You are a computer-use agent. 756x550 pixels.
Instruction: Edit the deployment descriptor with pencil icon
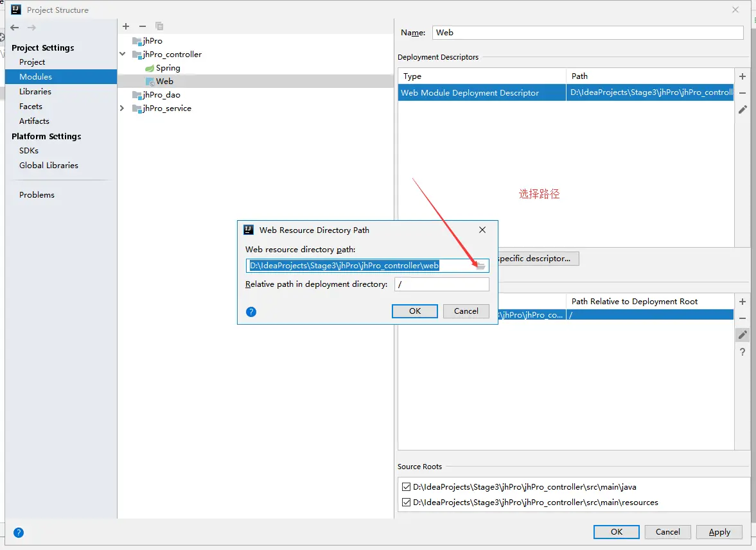pyautogui.click(x=743, y=110)
